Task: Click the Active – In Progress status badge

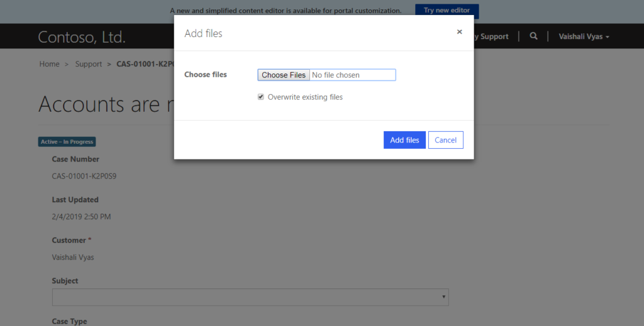Action: tap(67, 142)
